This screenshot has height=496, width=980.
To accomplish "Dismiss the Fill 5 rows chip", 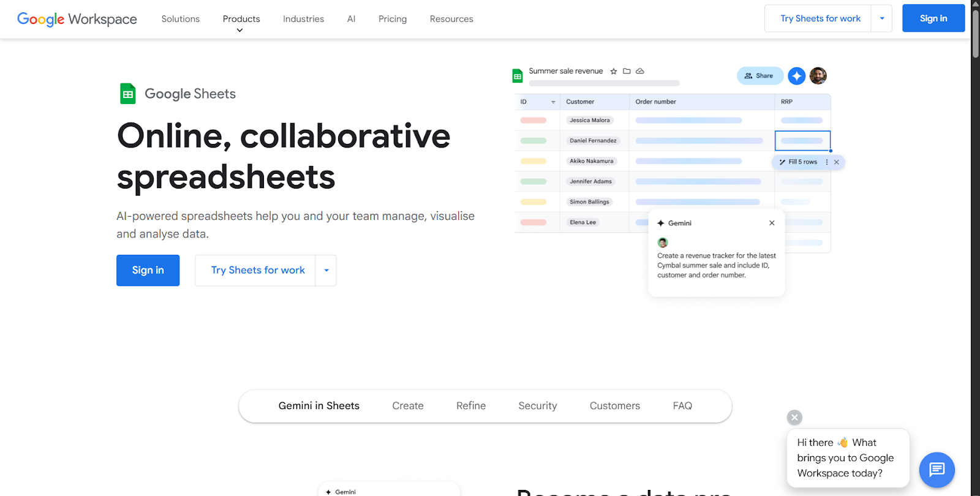I will coord(837,162).
